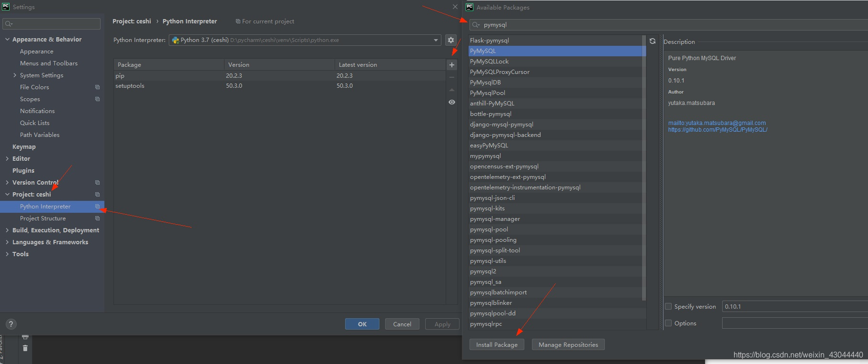Select Appearance settings page
Screen dimensions: 868x364
(x=37, y=52)
